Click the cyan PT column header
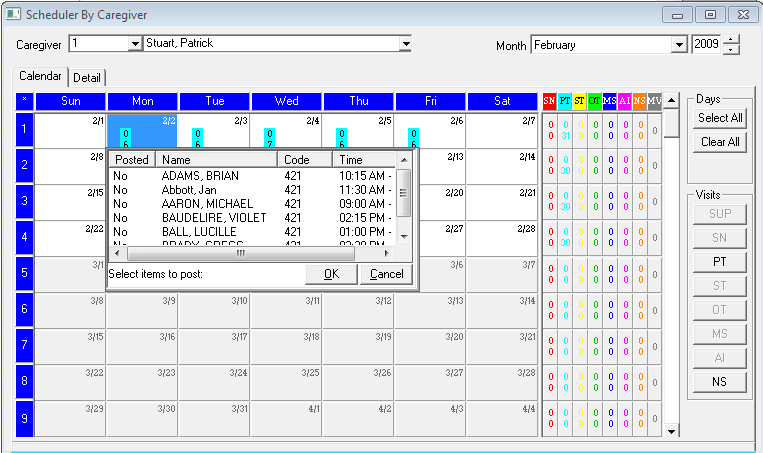 click(x=565, y=101)
